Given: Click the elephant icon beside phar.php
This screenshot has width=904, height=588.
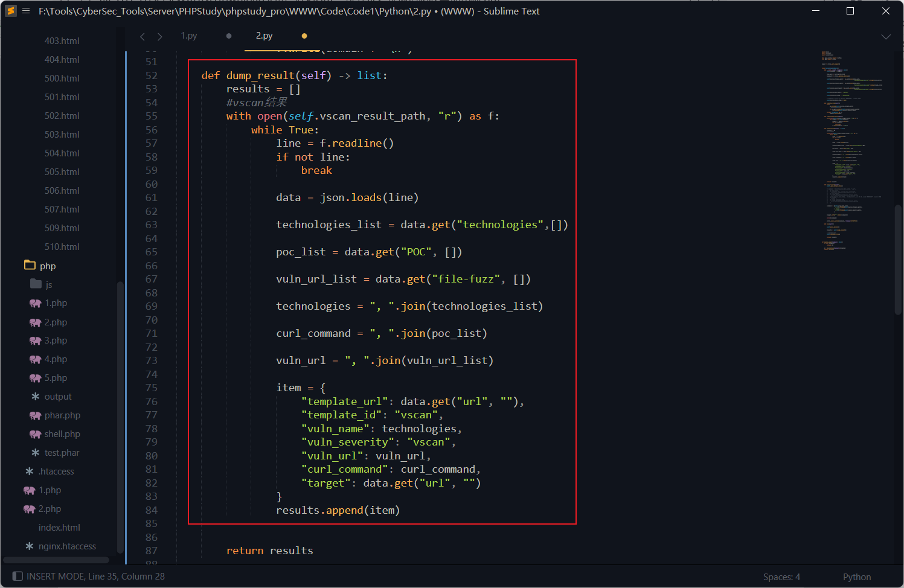Looking at the screenshot, I should pyautogui.click(x=36, y=415).
